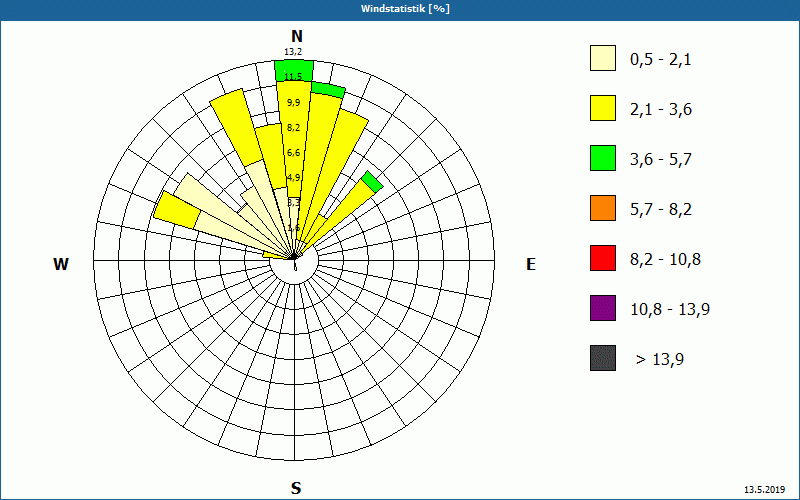Click the > 13,9 legend label

pyautogui.click(x=660, y=360)
